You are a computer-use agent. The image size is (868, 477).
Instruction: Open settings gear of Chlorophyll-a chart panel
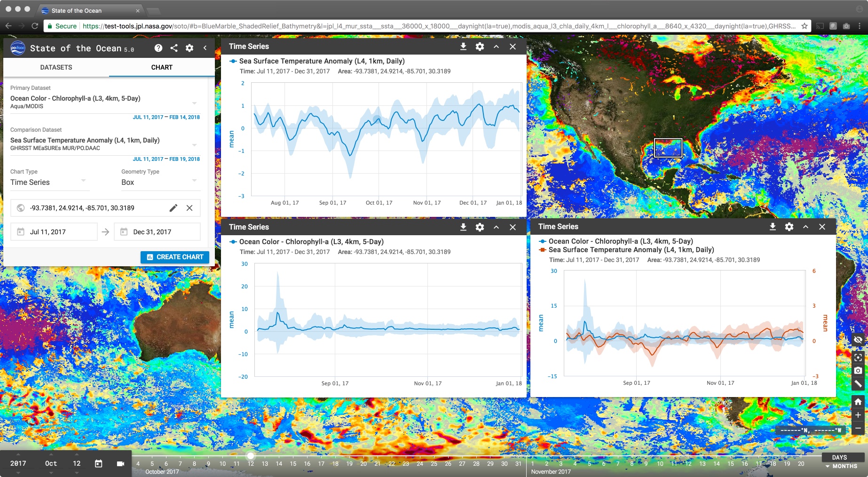(x=480, y=227)
